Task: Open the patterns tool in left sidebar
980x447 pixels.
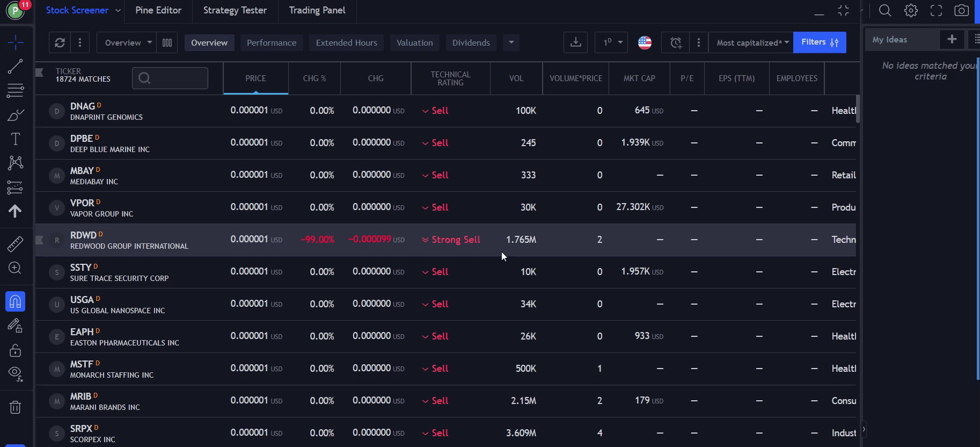Action: tap(15, 163)
